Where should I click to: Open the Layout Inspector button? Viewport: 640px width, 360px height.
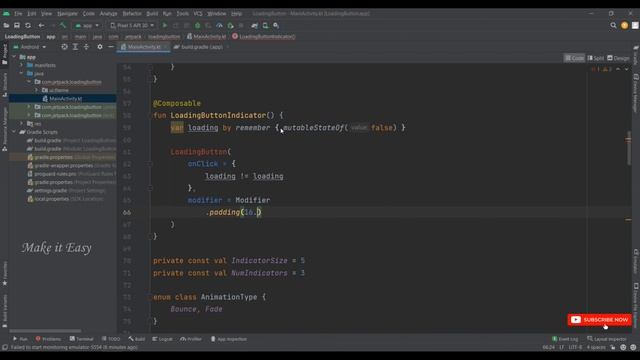pos(607,339)
